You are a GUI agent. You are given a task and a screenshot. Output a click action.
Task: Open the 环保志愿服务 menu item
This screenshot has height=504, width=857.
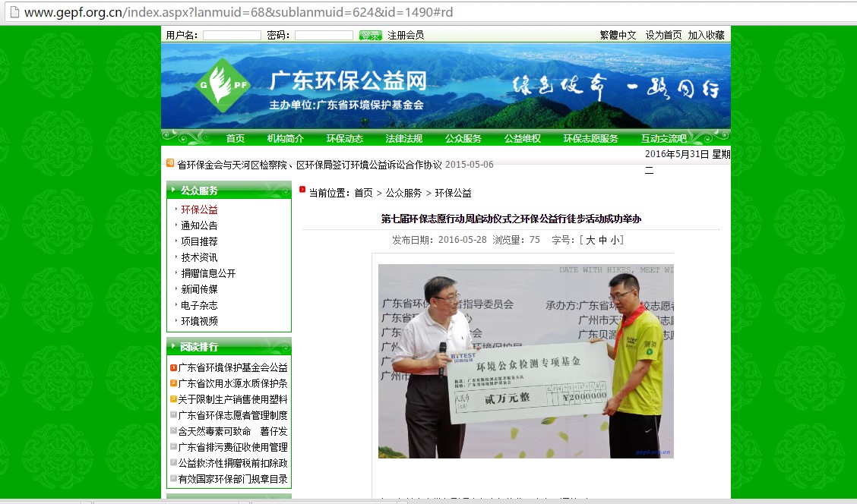pyautogui.click(x=591, y=139)
